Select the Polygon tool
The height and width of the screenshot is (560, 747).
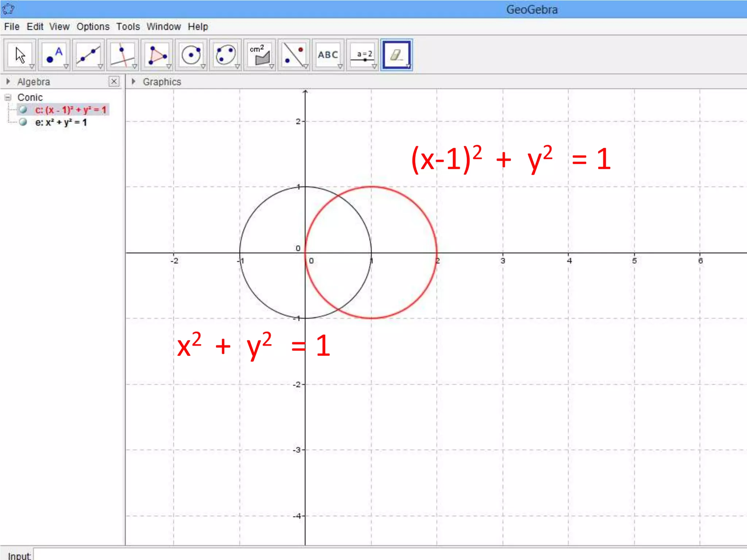(157, 55)
